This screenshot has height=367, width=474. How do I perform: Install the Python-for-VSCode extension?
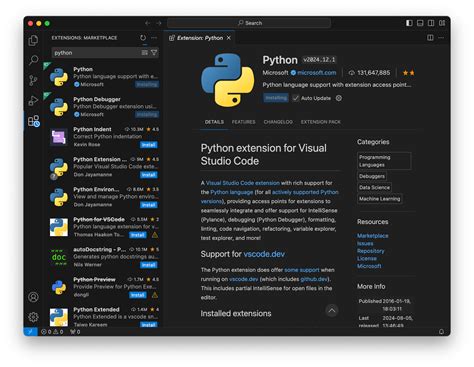pyautogui.click(x=138, y=235)
